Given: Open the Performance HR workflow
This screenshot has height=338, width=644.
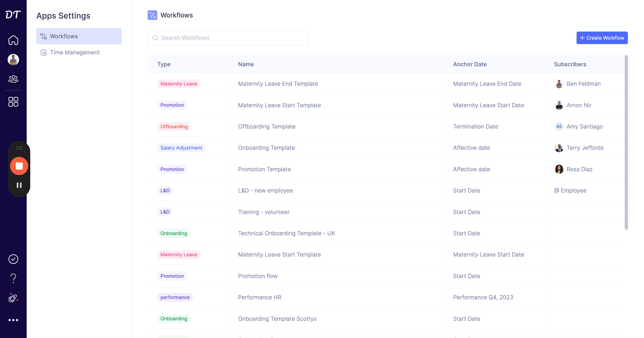Looking at the screenshot, I should click(x=259, y=297).
